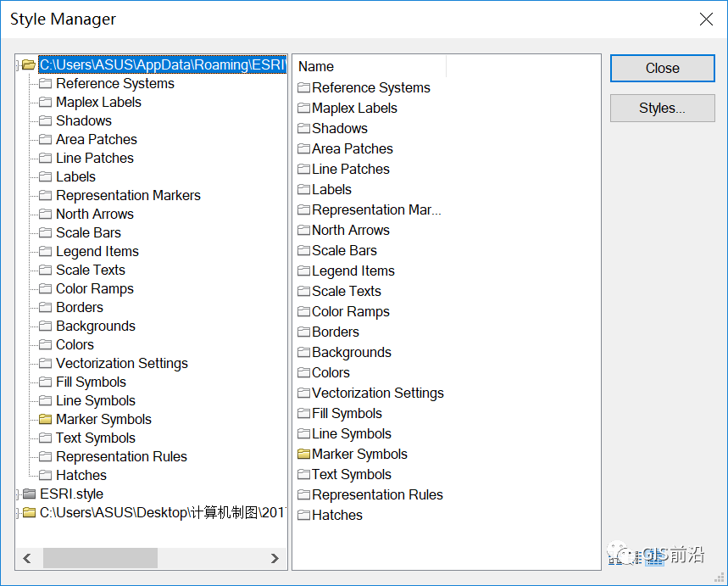Image resolution: width=728 pixels, height=586 pixels.
Task: Collapse the AppData Roaming ESRI style node
Action: pyautogui.click(x=18, y=64)
